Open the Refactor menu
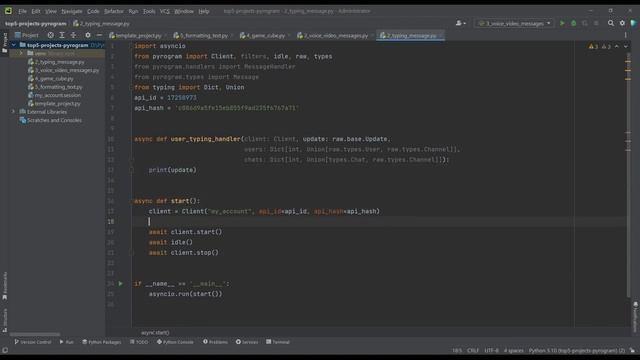 tap(113, 11)
